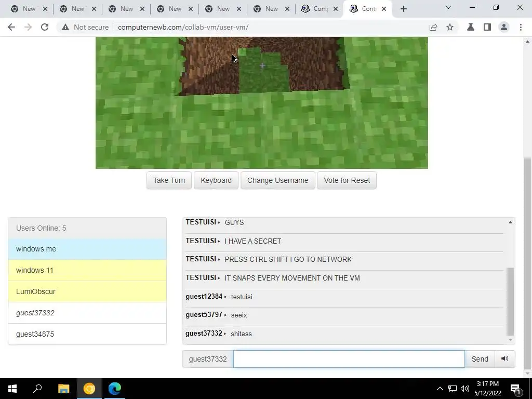Image resolution: width=532 pixels, height=399 pixels.
Task: Select user windows me in list
Action: 87,249
